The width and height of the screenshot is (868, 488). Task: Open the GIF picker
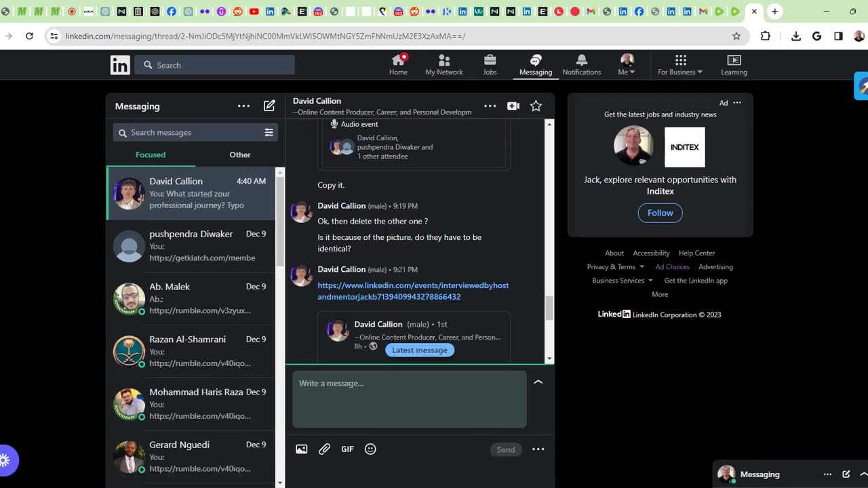tap(347, 449)
